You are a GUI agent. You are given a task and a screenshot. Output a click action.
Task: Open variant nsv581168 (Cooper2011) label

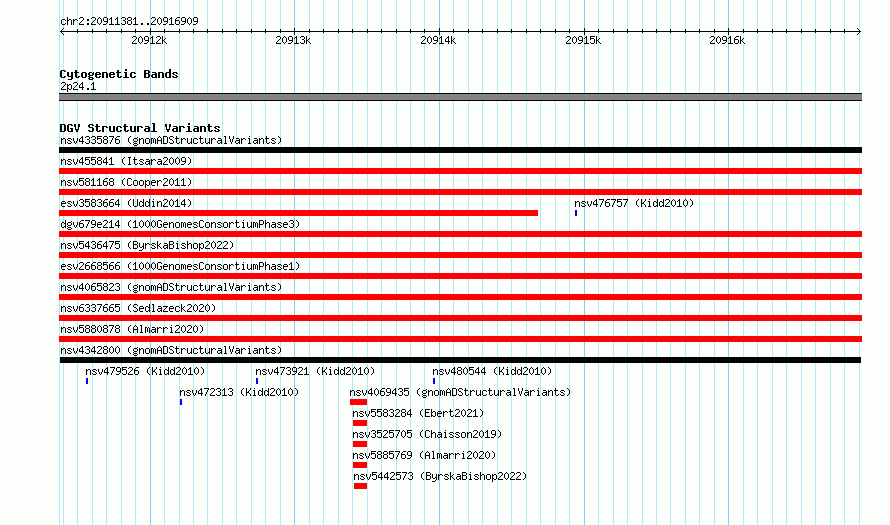[x=126, y=182]
